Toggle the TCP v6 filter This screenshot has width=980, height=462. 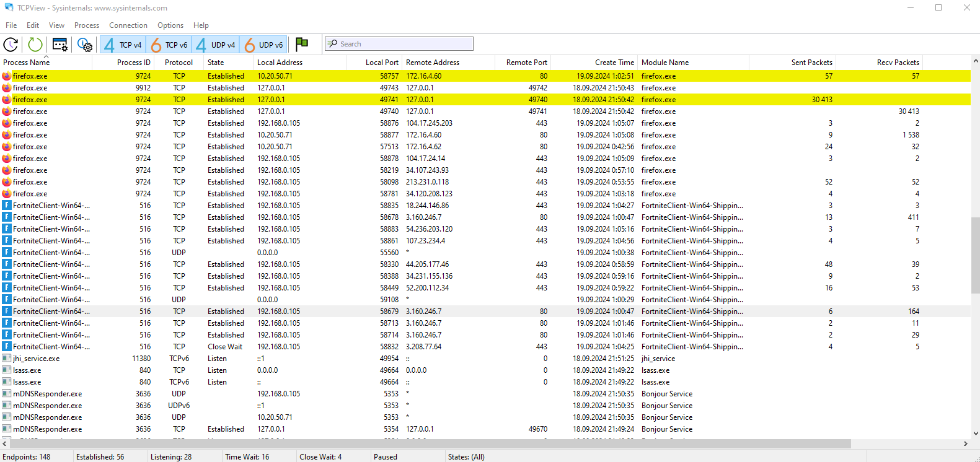169,45
